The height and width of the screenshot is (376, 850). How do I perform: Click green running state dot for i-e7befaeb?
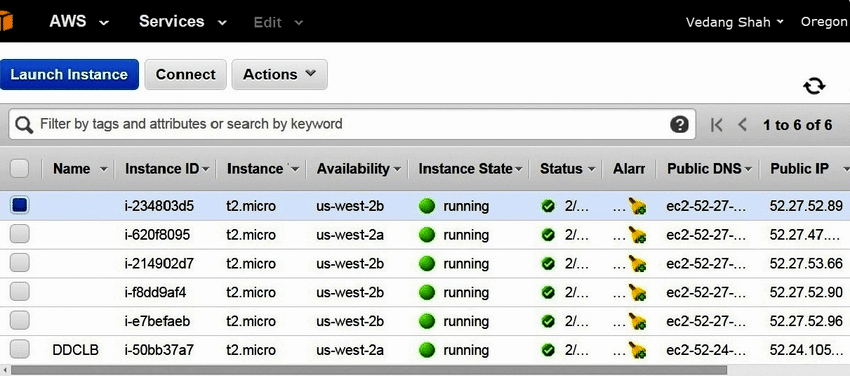(427, 321)
